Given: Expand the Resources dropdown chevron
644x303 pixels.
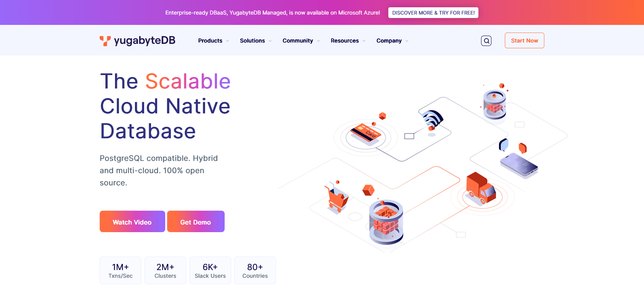Looking at the screenshot, I should [x=364, y=41].
